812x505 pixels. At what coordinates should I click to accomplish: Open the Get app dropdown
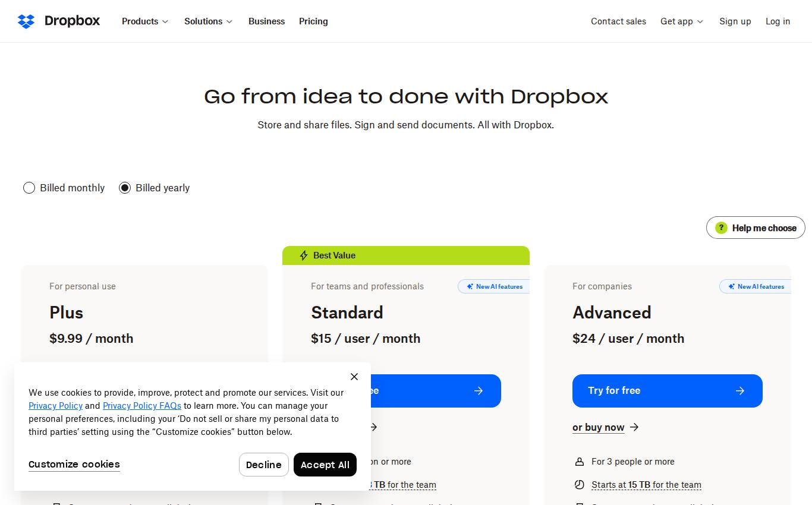coord(682,21)
